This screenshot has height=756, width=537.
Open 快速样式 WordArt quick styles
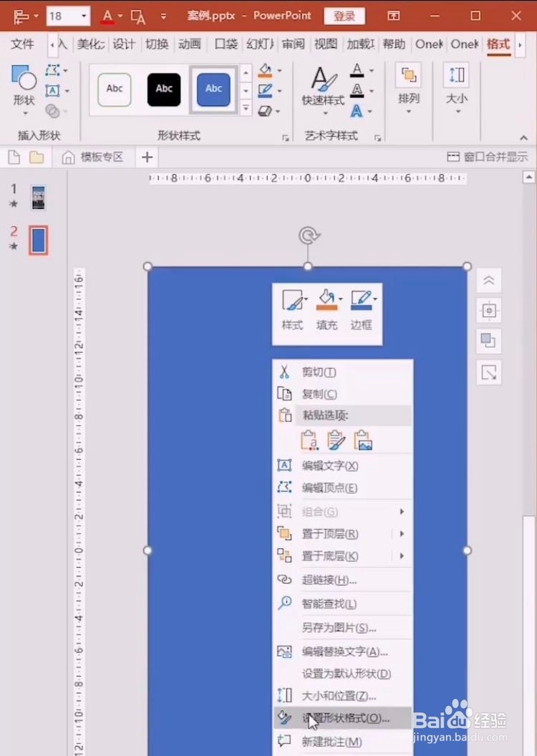tap(323, 90)
